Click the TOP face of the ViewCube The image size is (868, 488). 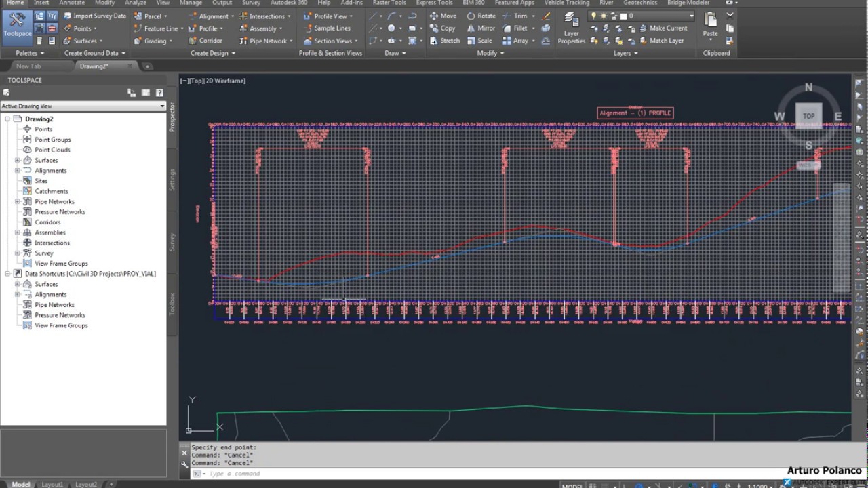pyautogui.click(x=808, y=116)
